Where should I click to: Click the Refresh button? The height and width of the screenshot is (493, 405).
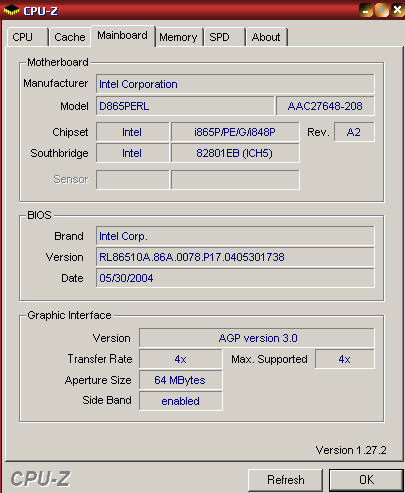pyautogui.click(x=285, y=480)
